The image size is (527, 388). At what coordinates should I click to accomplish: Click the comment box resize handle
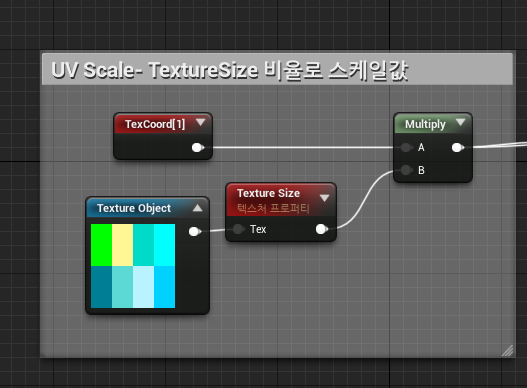(x=508, y=350)
